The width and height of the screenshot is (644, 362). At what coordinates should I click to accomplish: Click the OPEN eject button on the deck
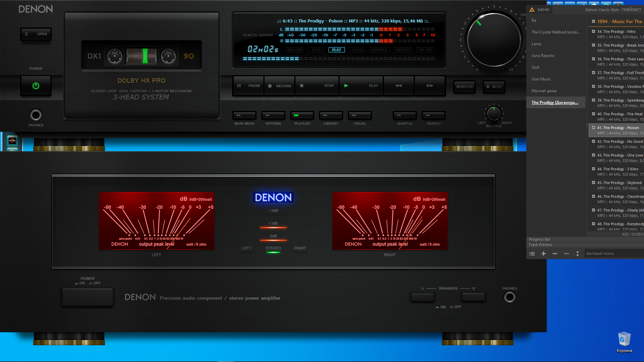pos(36,34)
